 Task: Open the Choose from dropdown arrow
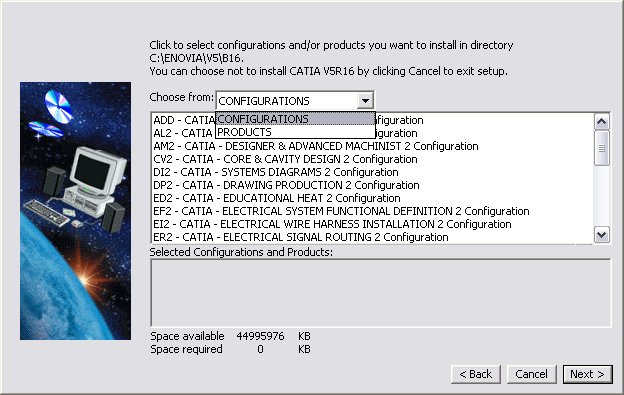(365, 101)
